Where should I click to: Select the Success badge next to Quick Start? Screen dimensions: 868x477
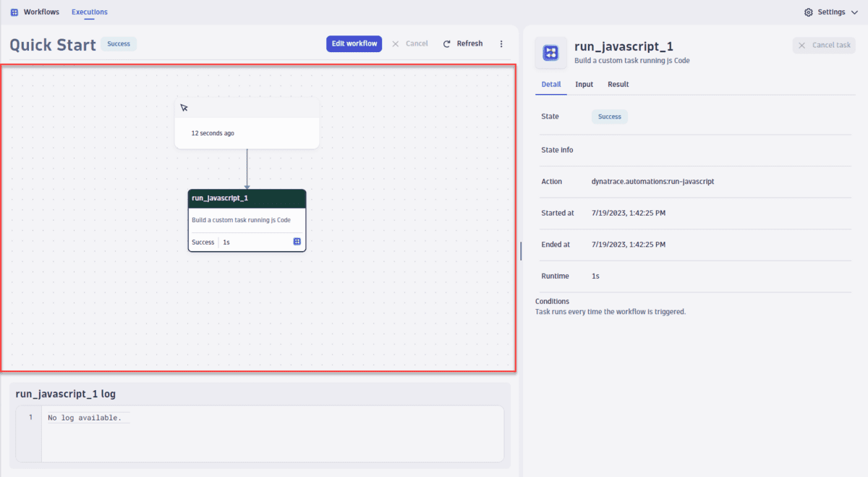pyautogui.click(x=118, y=43)
